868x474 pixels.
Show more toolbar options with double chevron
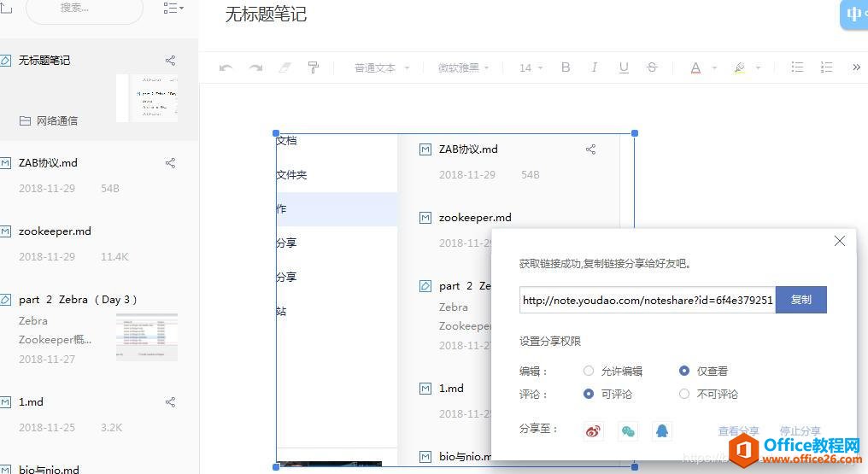pyautogui.click(x=856, y=67)
